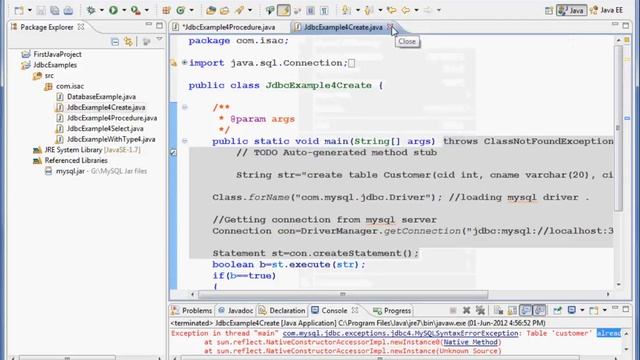
Task: Open Package Explorer view menu triangle
Action: 159,40
